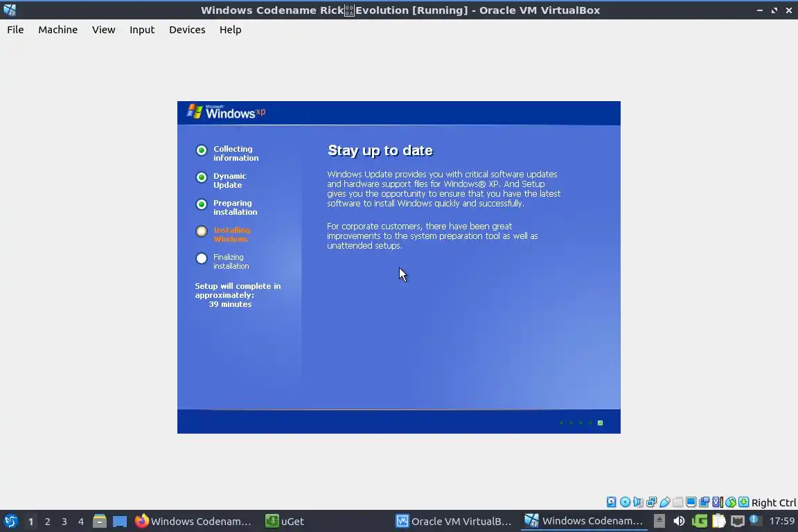Click the uGet green tray icon
The image size is (798, 532).
click(x=699, y=521)
